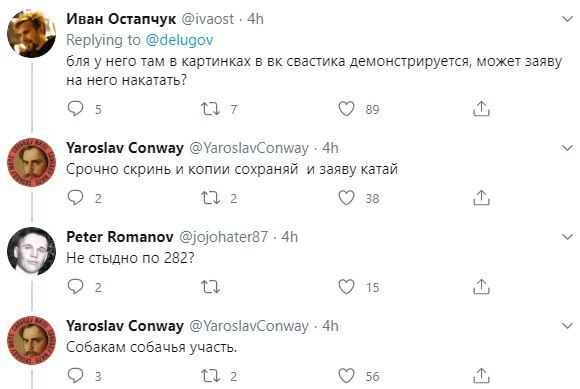Share Peter Romanov's tweet
Viewport: 580px width, 389px height.
(x=481, y=287)
